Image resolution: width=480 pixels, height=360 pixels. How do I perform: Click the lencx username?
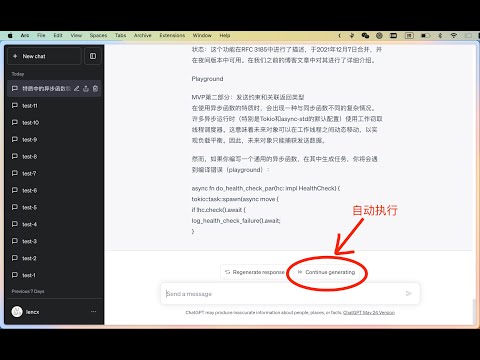pyautogui.click(x=32, y=312)
